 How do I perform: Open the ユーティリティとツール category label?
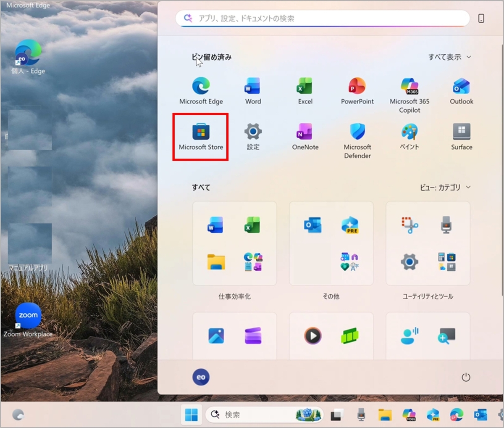click(x=428, y=296)
